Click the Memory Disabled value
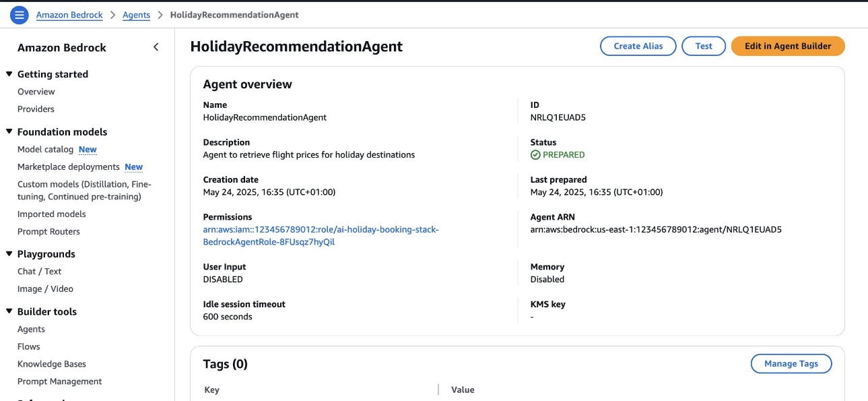 point(547,280)
